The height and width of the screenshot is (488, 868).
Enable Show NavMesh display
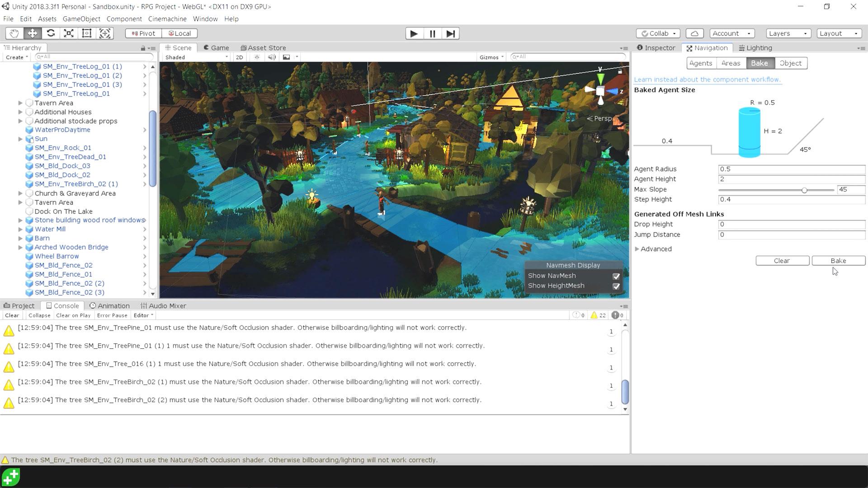[616, 276]
